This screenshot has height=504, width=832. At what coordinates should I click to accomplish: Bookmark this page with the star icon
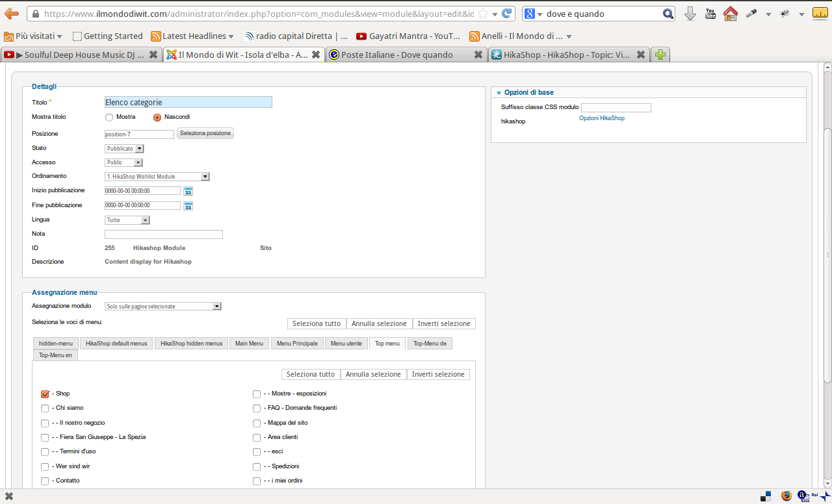point(482,14)
